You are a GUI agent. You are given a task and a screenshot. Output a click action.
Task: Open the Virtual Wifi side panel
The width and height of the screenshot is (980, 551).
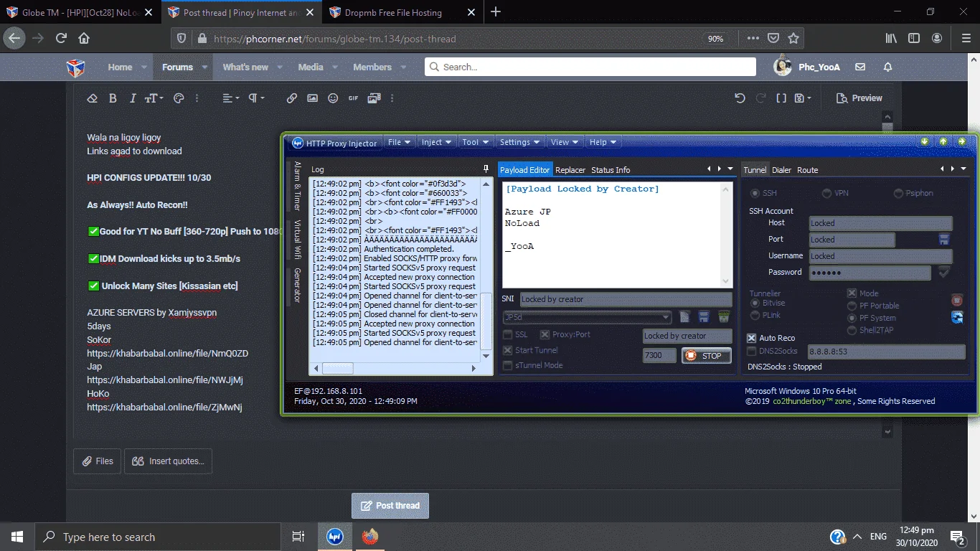pyautogui.click(x=297, y=239)
